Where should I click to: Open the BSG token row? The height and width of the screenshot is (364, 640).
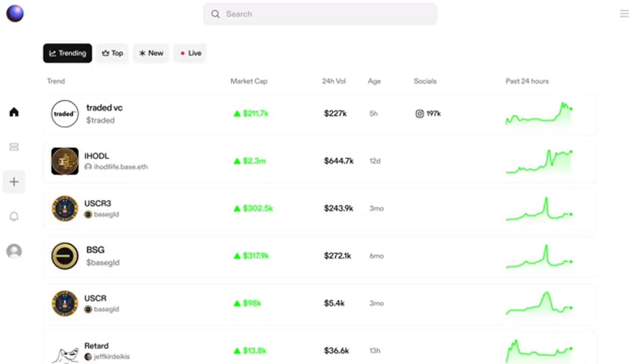(x=95, y=250)
